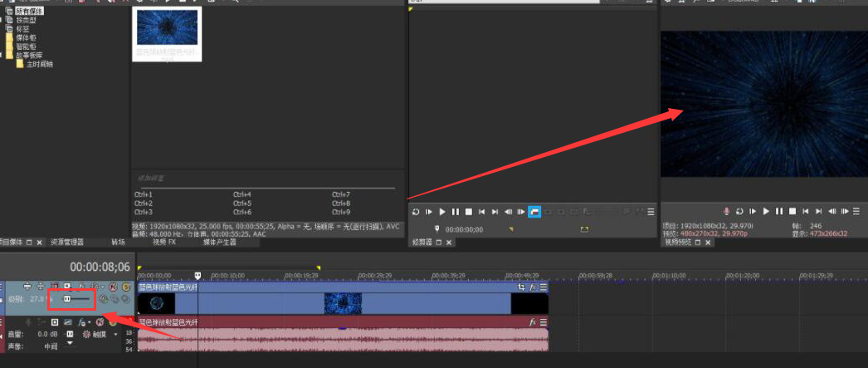Click the red microphone icon in video preview
This screenshot has height=368, width=868.
click(727, 211)
